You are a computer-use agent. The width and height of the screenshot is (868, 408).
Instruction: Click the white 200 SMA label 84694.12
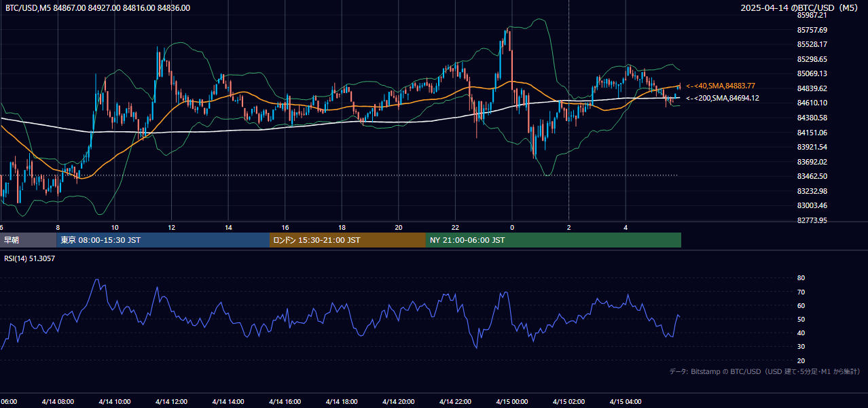(x=722, y=99)
